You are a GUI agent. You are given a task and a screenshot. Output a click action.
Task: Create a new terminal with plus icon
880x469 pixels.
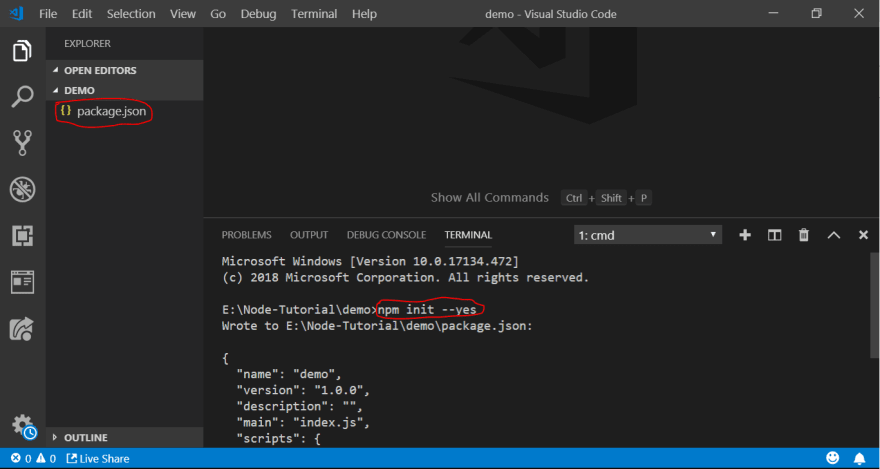pyautogui.click(x=745, y=235)
